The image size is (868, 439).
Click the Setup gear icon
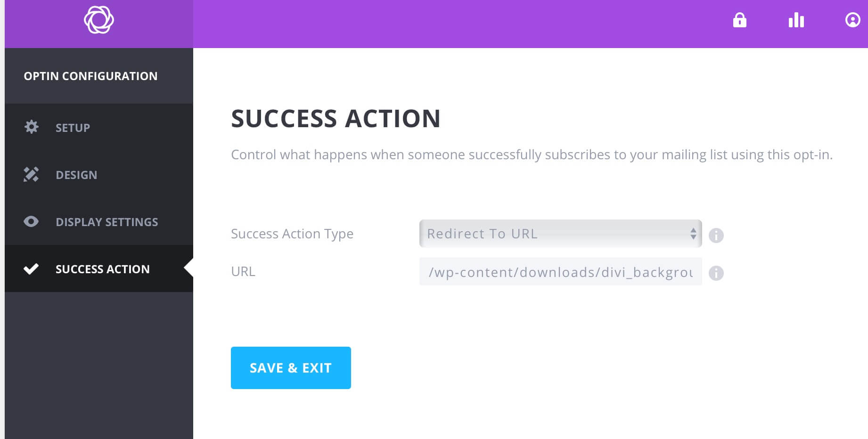[32, 127]
